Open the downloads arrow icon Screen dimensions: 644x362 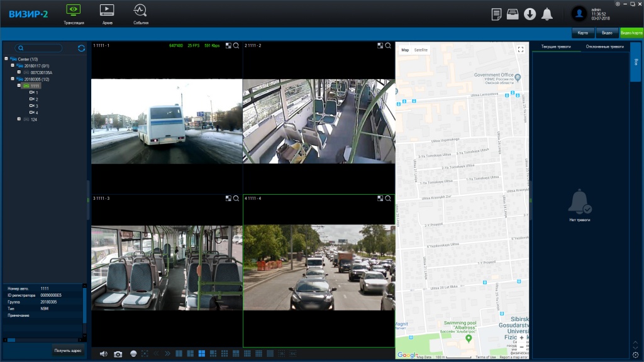point(530,14)
